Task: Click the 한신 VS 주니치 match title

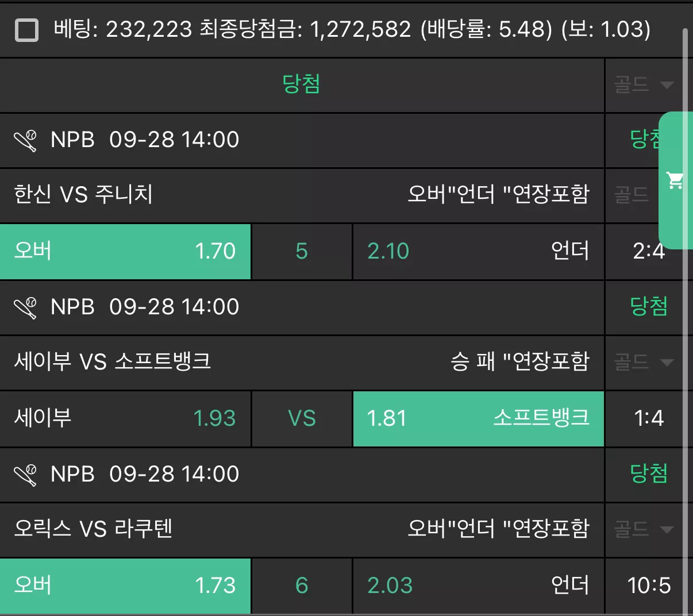Action: click(x=83, y=194)
